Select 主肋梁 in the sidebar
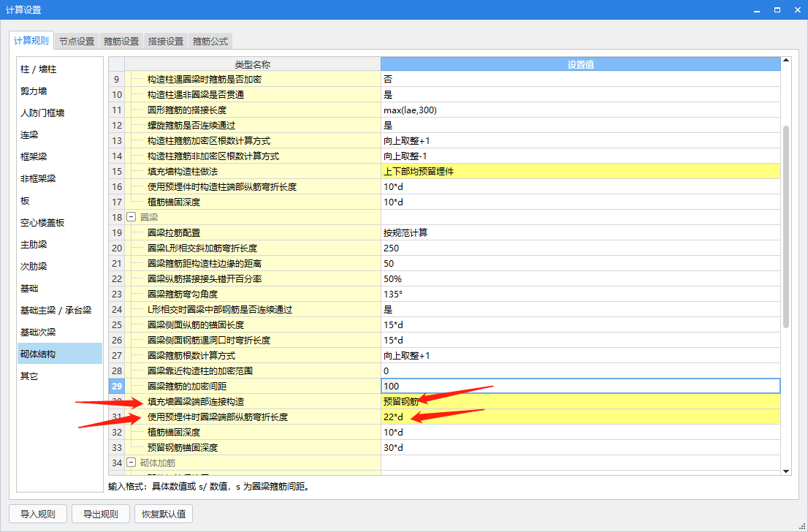 [x=60, y=244]
